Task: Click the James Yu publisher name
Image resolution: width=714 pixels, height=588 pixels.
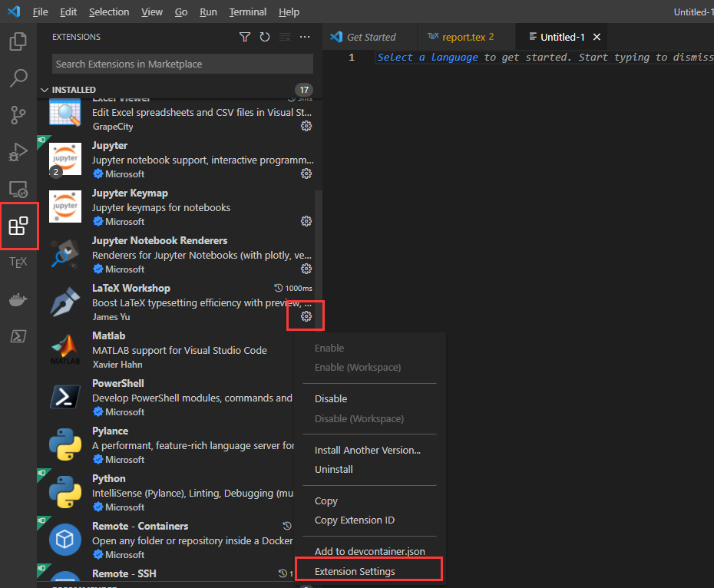Action: point(111,317)
